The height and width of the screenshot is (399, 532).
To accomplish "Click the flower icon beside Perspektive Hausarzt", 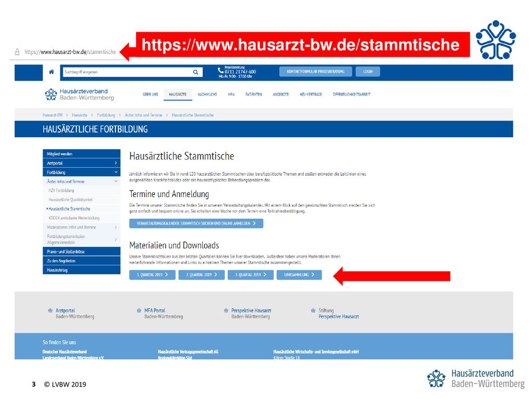I will [226, 311].
